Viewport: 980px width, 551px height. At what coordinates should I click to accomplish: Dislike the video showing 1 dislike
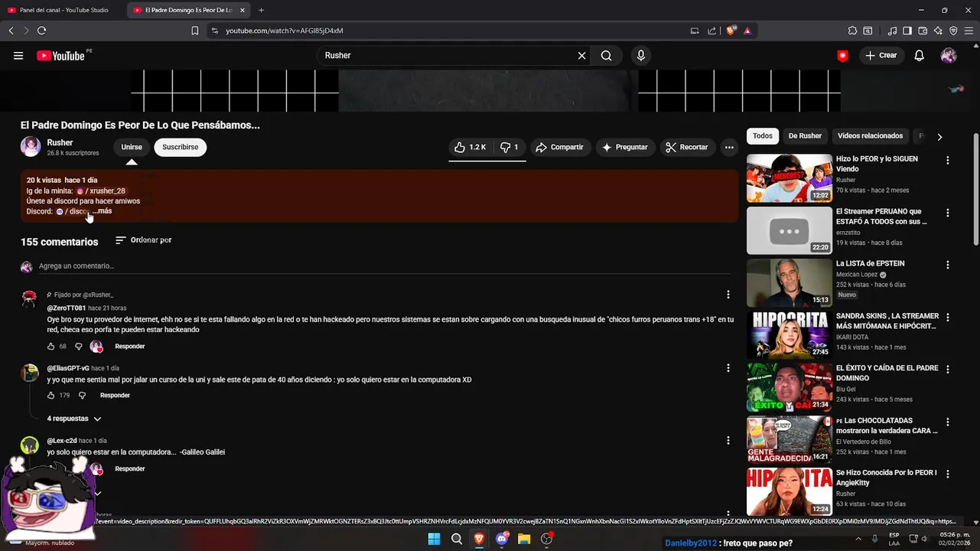click(510, 147)
